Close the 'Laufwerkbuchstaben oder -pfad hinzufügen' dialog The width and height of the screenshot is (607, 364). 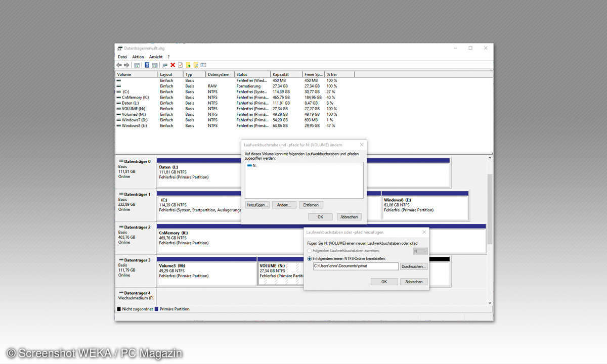[423, 232]
